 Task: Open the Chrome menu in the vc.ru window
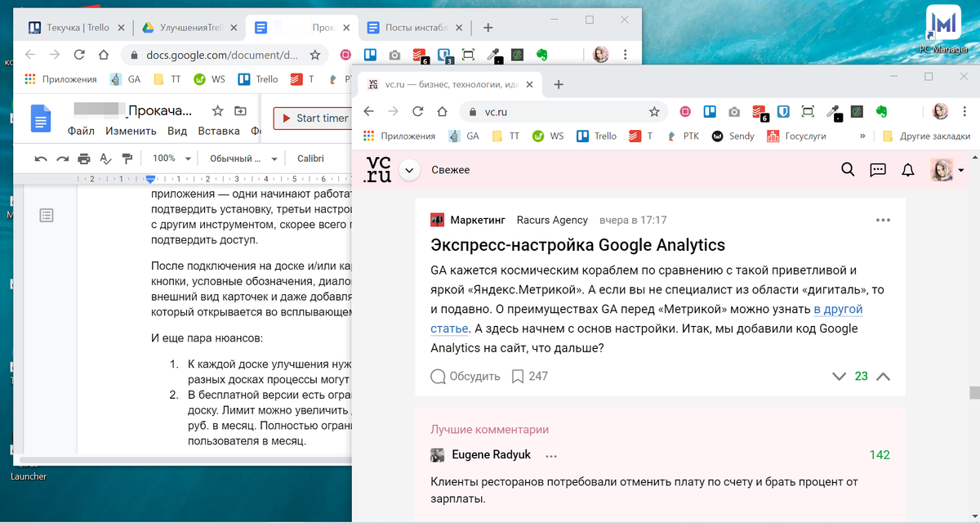(965, 111)
